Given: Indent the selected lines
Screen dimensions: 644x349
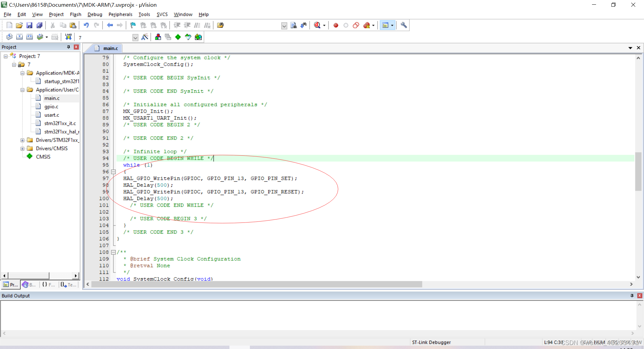Looking at the screenshot, I should [x=177, y=25].
